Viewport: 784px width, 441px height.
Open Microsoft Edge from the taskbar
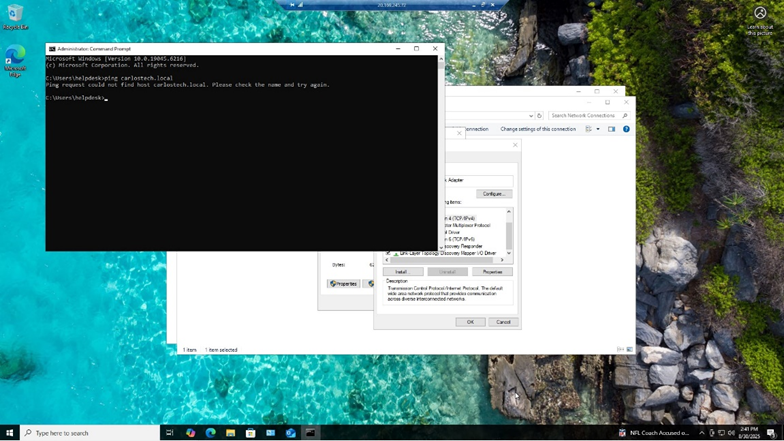[x=210, y=433]
